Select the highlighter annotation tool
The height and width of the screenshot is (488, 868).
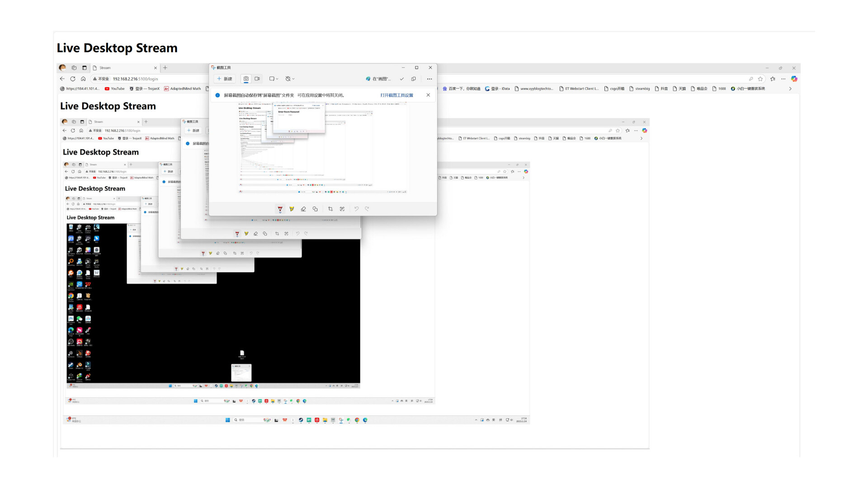pyautogui.click(x=292, y=209)
